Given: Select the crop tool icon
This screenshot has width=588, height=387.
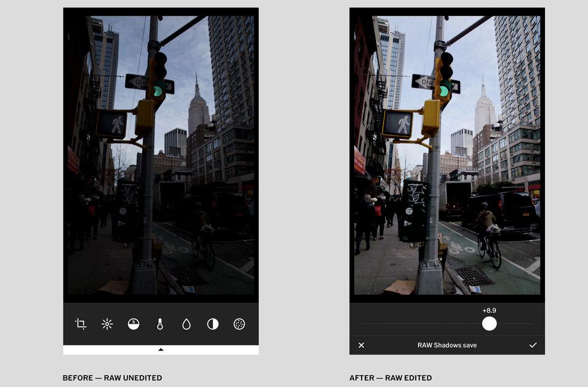Looking at the screenshot, I should [x=81, y=324].
